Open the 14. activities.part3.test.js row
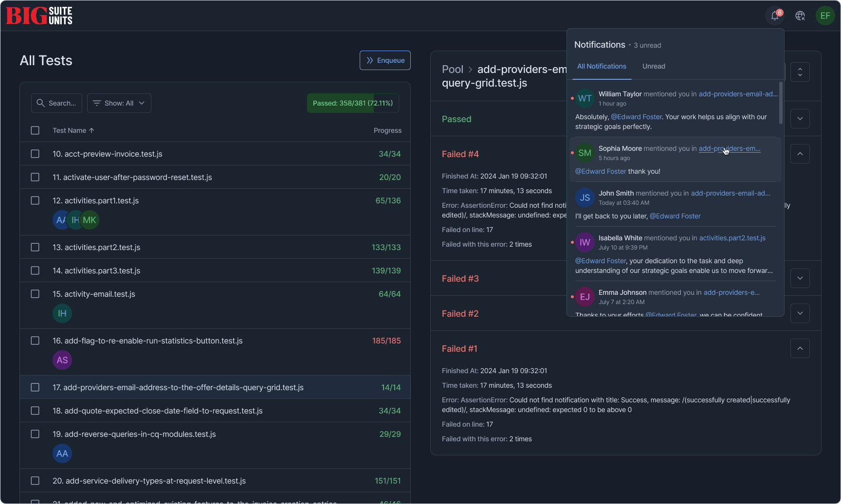Image resolution: width=841 pixels, height=504 pixels. tap(215, 270)
